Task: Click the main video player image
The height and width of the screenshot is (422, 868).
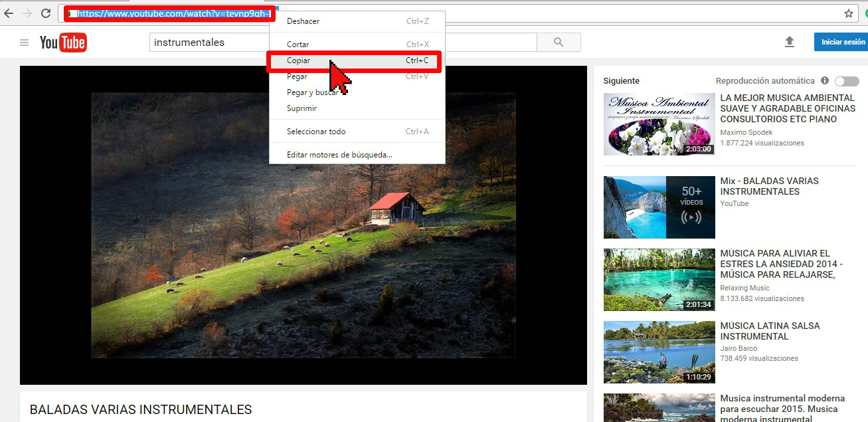Action: (x=304, y=225)
